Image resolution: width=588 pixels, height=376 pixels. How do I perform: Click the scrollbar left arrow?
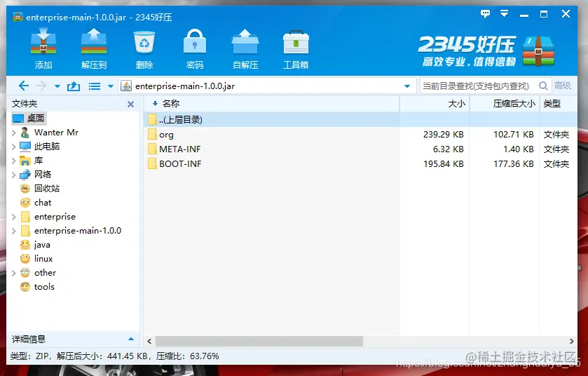pos(149,341)
